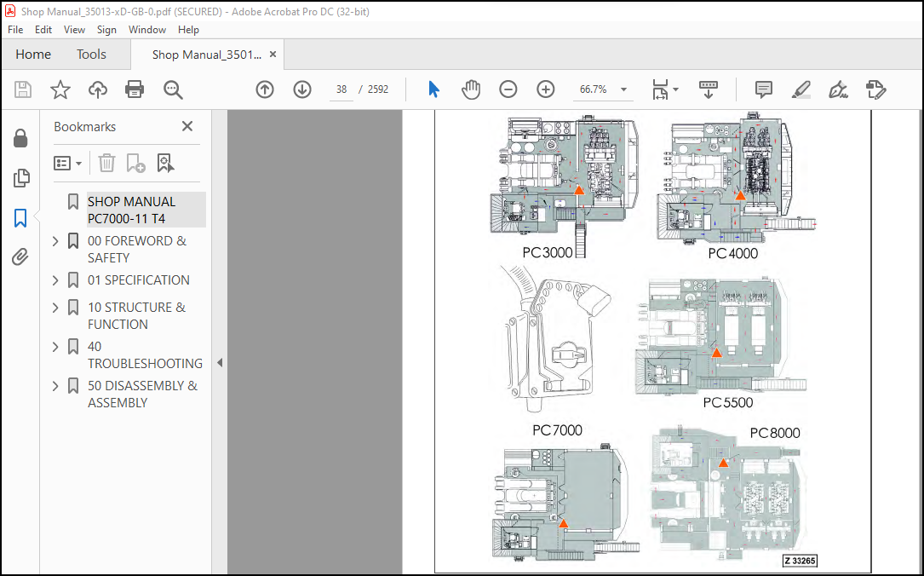
Task: Expand the 00 FOREWORD & SAFETY bookmark
Action: click(x=55, y=241)
